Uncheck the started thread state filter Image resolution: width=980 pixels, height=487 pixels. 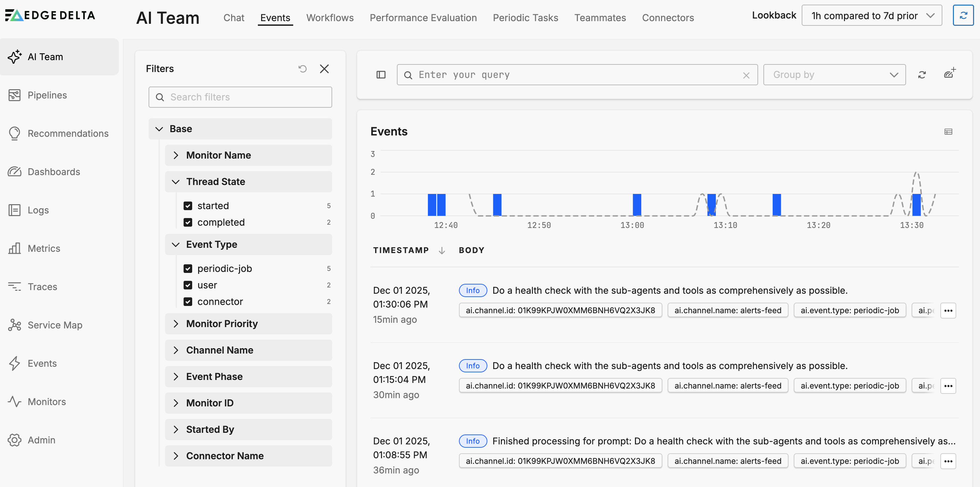[188, 205]
